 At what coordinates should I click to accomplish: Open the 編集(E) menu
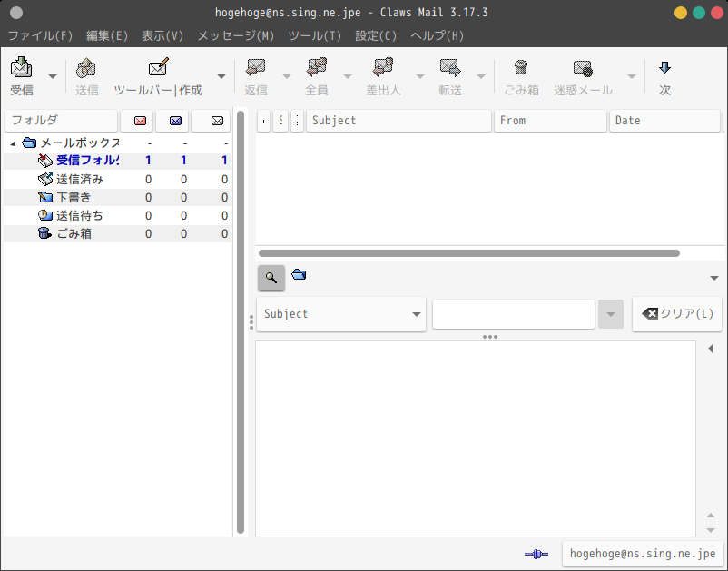(107, 35)
